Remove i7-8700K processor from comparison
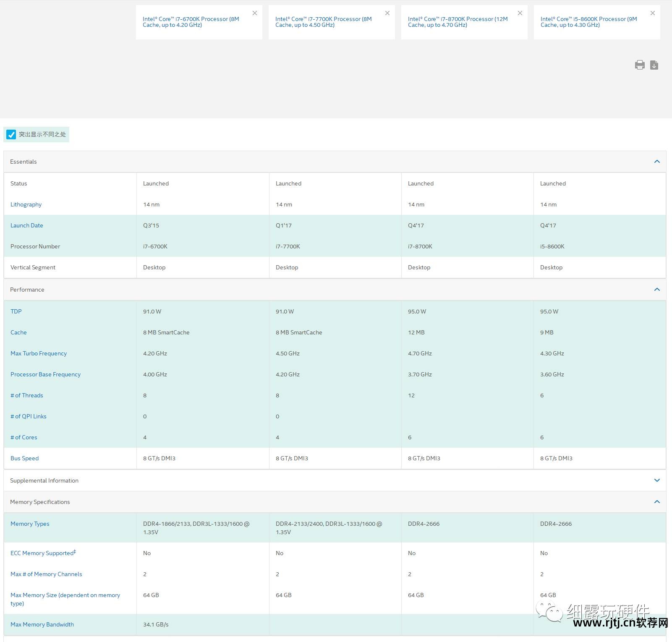672x642 pixels. point(520,13)
